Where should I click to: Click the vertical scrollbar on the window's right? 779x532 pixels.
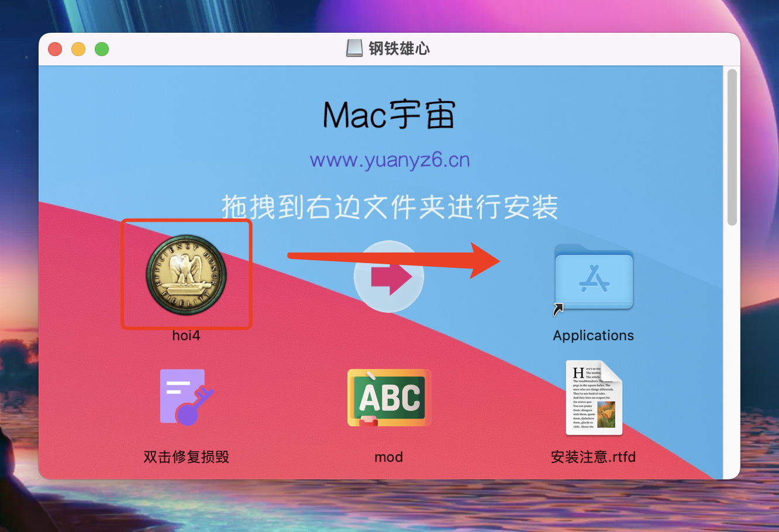point(732,147)
